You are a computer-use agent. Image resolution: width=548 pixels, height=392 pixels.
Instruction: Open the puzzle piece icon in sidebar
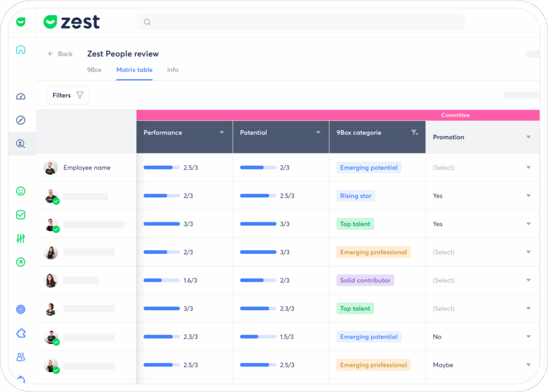click(21, 333)
